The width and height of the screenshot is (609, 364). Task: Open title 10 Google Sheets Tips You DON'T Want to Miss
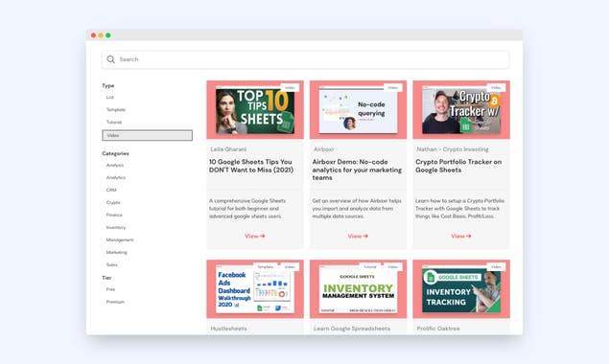click(x=251, y=166)
